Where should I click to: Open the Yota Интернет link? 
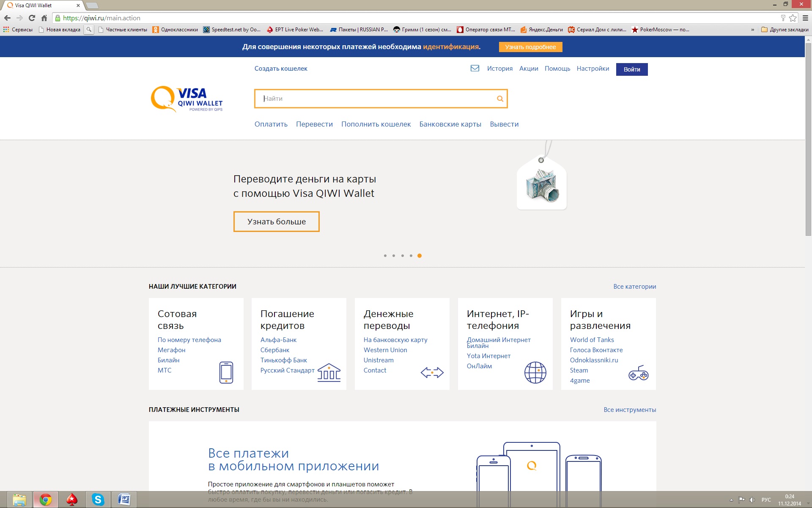point(488,356)
